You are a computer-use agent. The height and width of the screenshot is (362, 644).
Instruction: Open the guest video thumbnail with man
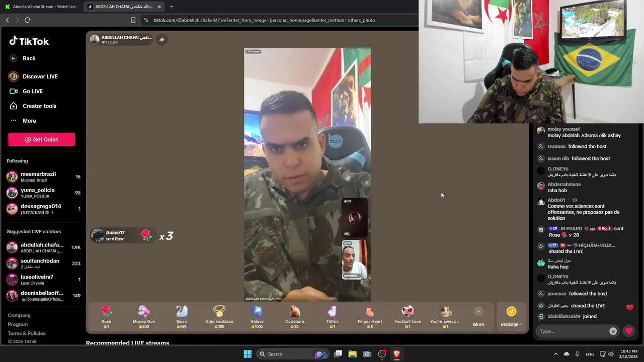pyautogui.click(x=354, y=259)
